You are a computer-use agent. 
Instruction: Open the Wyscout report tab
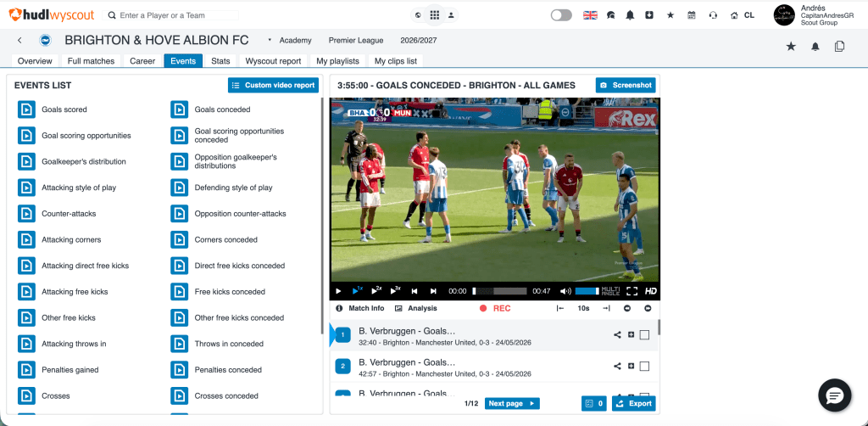(274, 61)
